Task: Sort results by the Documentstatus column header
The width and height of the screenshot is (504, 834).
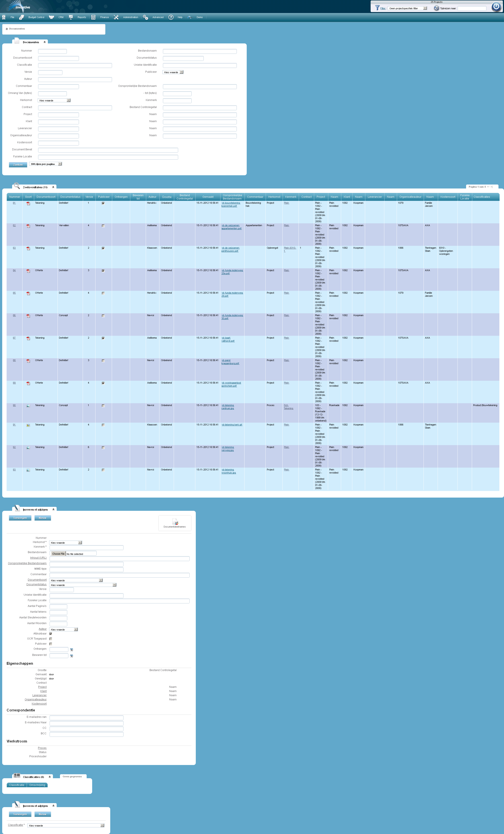Action: pyautogui.click(x=70, y=197)
